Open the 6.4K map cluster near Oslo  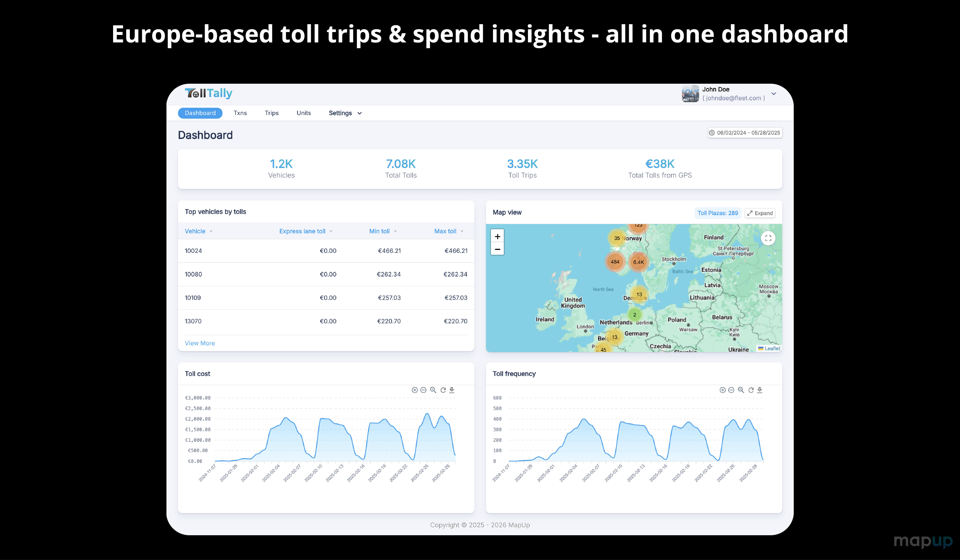point(638,262)
